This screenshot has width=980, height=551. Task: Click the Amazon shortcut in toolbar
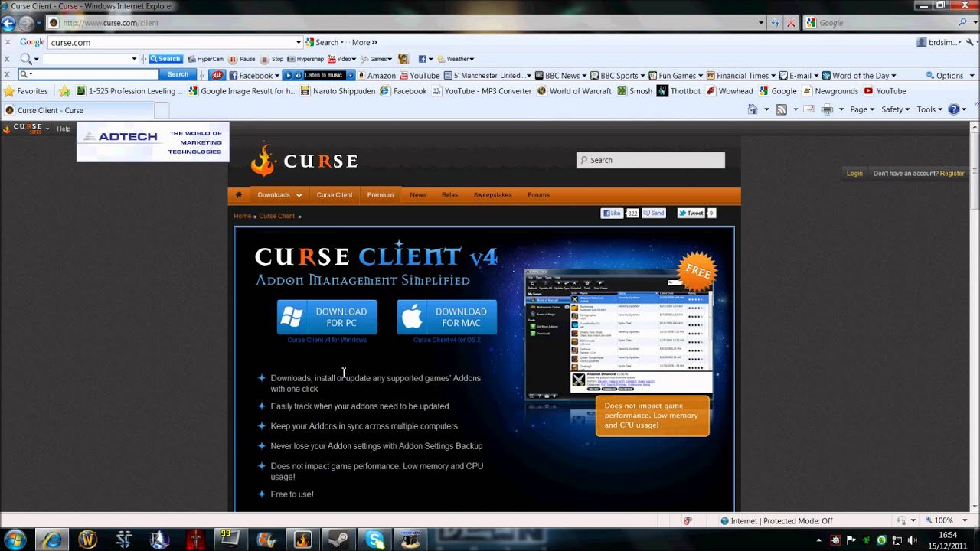(376, 75)
